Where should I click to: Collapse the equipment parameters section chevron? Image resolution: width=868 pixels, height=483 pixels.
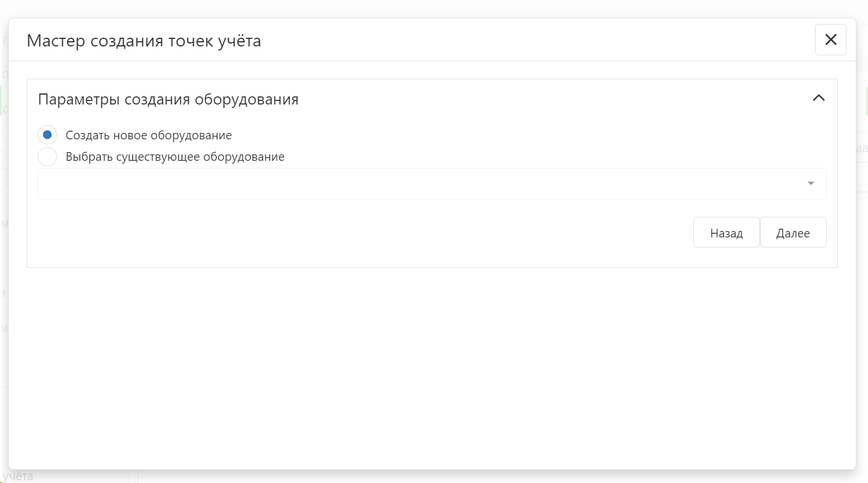pos(819,98)
